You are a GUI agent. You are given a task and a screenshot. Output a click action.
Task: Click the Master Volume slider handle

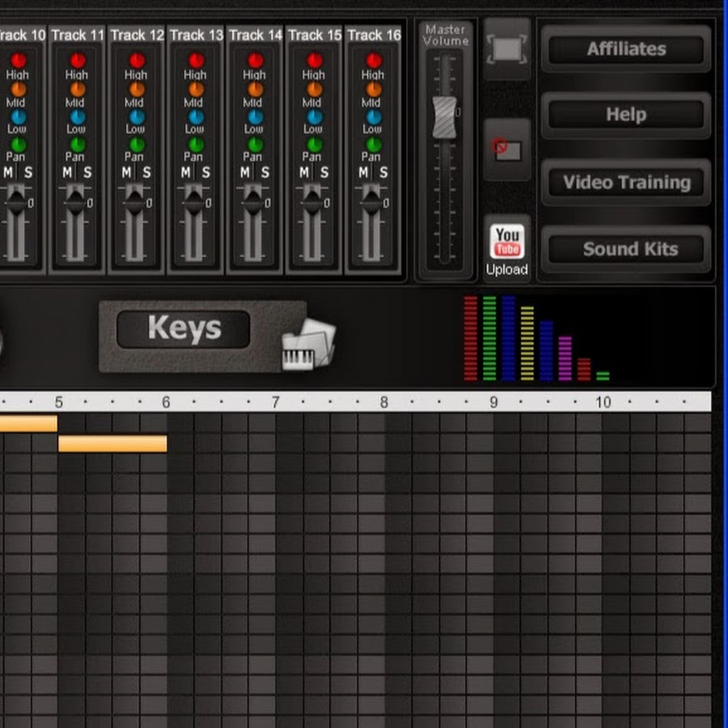445,117
